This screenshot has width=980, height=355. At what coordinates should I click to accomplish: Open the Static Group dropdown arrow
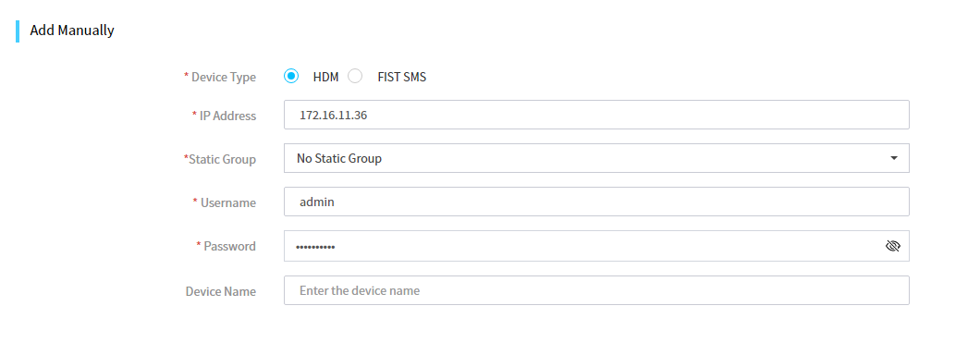pyautogui.click(x=894, y=159)
